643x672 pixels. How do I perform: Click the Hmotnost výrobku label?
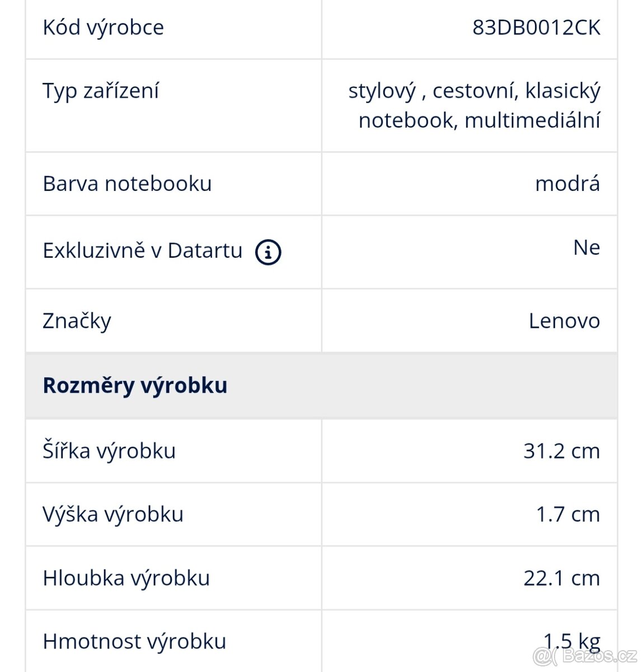tap(134, 641)
